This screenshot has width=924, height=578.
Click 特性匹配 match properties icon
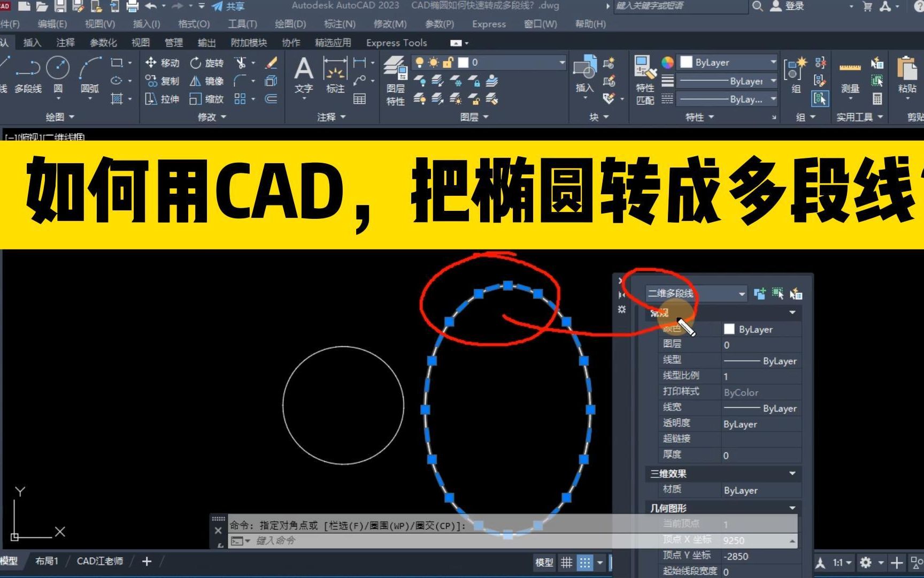point(645,80)
